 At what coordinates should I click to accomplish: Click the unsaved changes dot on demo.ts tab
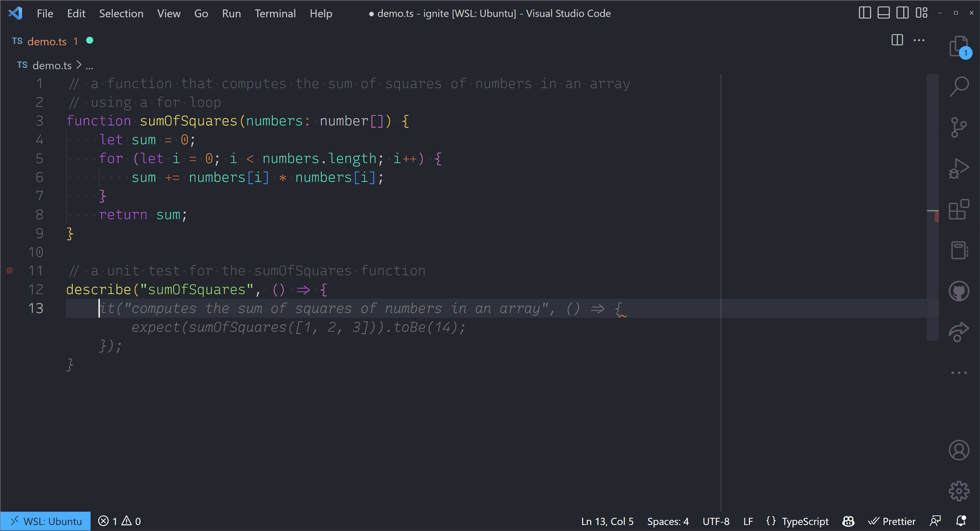tap(90, 41)
